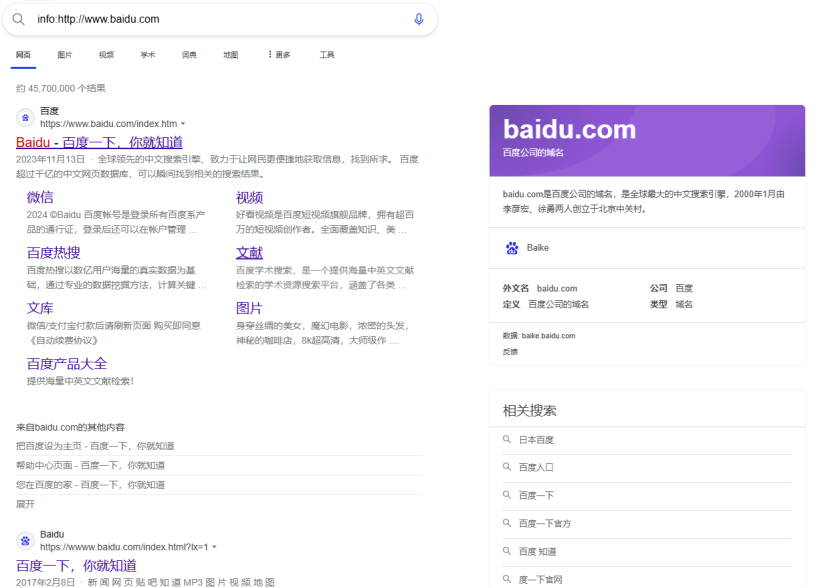Open the 百度产品大全 sitelink
This screenshot has width=831, height=588.
[x=67, y=364]
